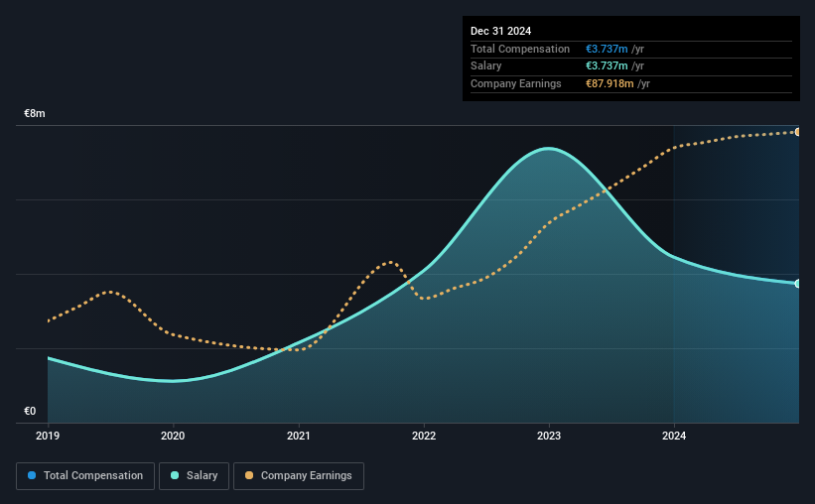Viewport: 815px width, 504px height.
Task: Toggle the Total Compensation legend button
Action: click(x=85, y=476)
